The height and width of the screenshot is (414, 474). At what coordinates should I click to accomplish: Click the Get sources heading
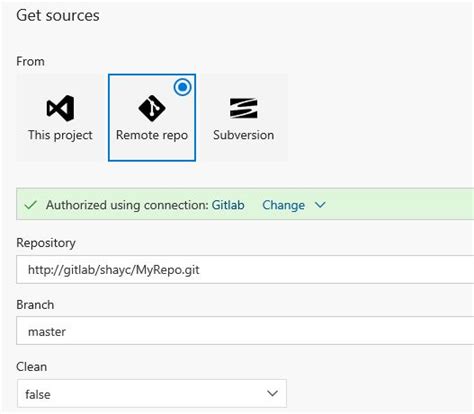tap(58, 16)
